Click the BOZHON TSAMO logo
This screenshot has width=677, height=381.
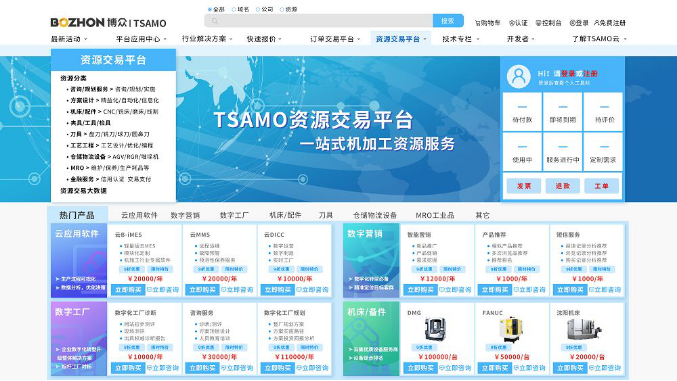click(108, 22)
